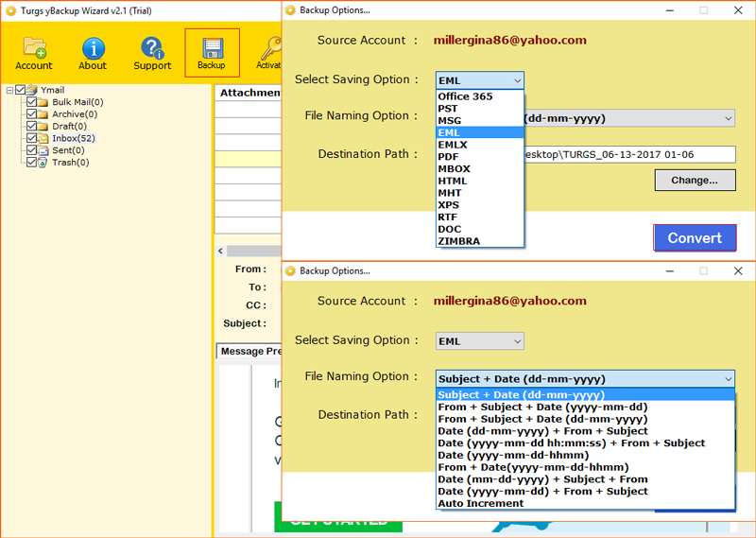Screen dimensions: 756x538
Task: Click the Inbox envelope folder icon
Action: coord(43,138)
